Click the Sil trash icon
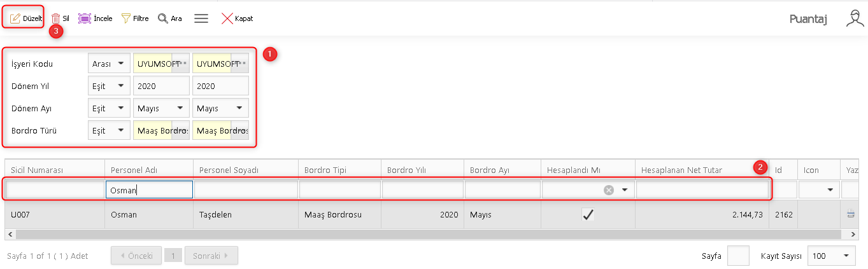 [56, 18]
